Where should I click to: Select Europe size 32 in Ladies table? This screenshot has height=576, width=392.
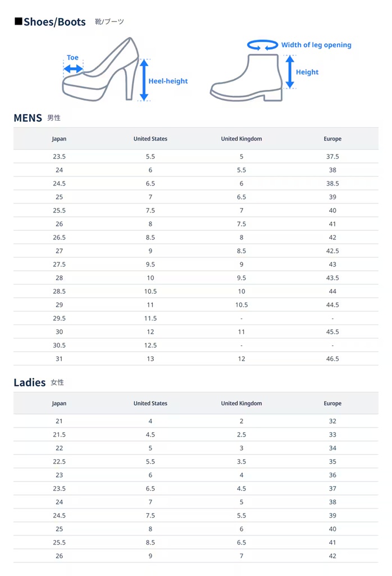click(x=332, y=421)
